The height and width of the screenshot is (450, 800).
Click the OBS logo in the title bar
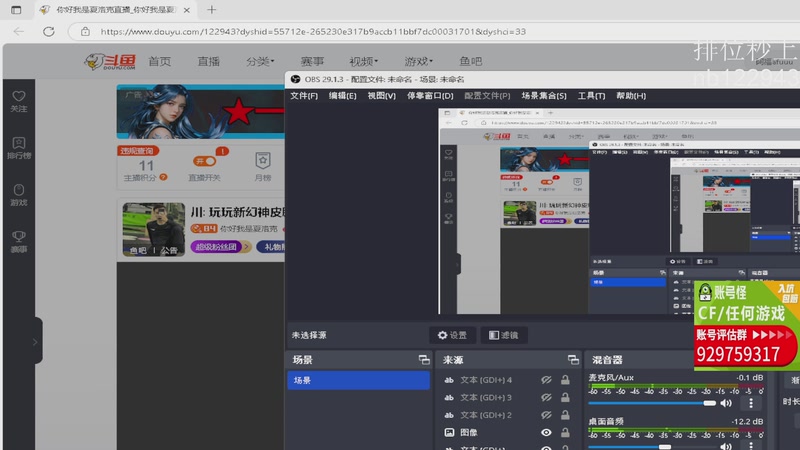pyautogui.click(x=295, y=79)
